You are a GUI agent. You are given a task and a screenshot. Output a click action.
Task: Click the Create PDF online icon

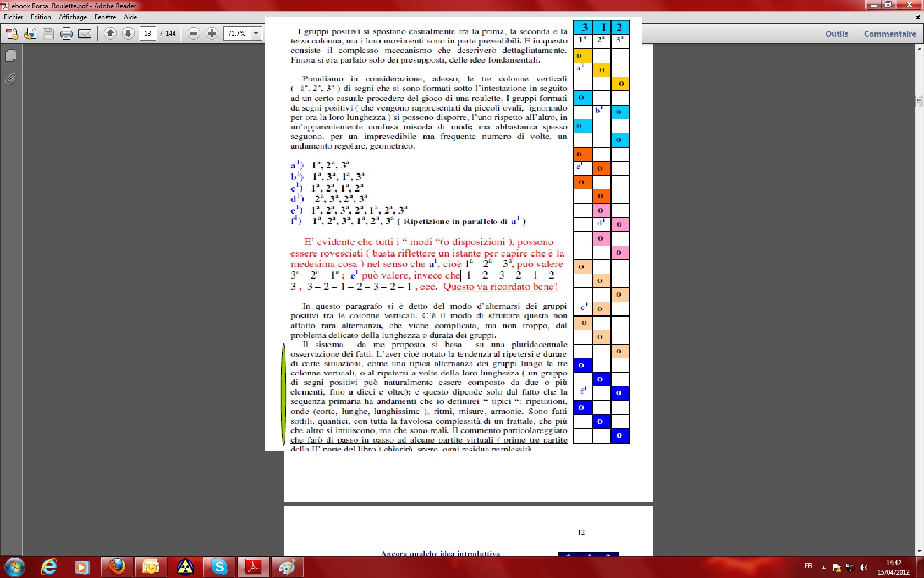point(12,34)
